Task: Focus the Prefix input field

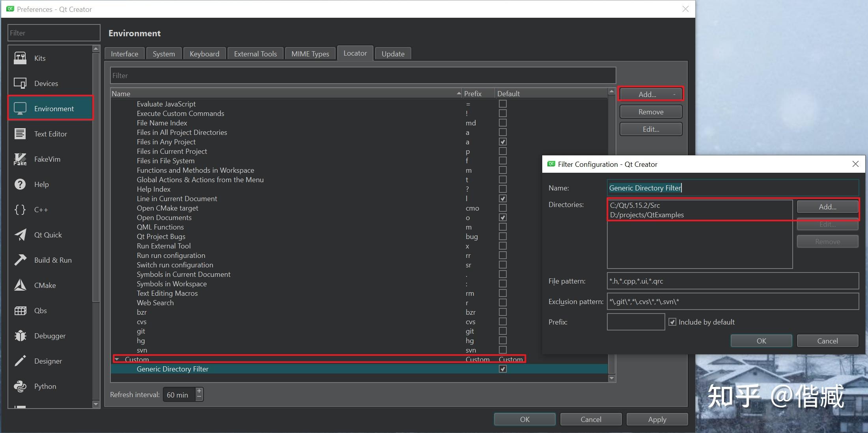Action: point(636,322)
